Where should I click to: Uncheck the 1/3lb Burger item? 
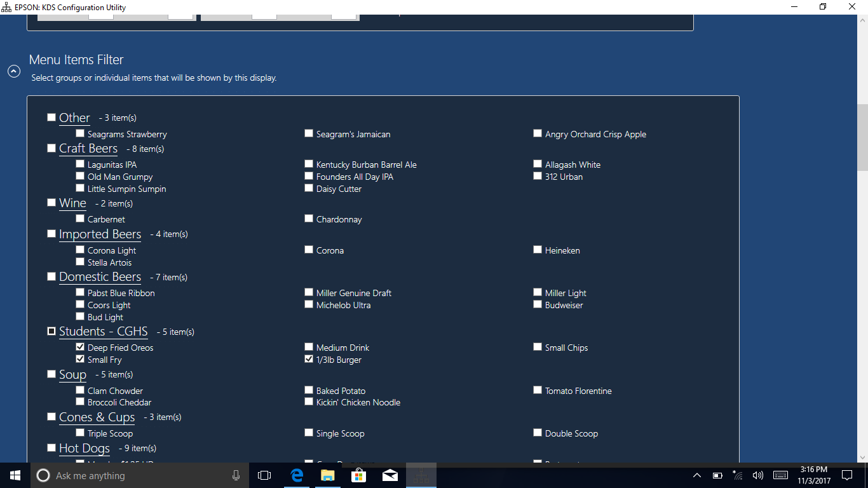[309, 358]
